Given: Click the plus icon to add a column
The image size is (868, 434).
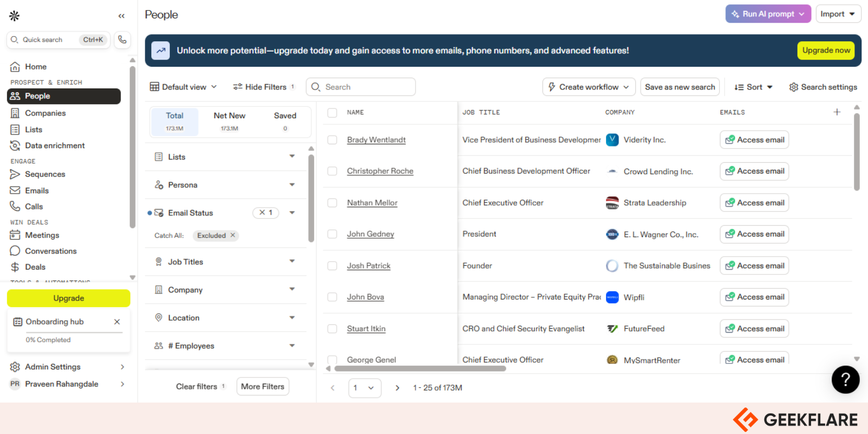Looking at the screenshot, I should click(x=837, y=112).
